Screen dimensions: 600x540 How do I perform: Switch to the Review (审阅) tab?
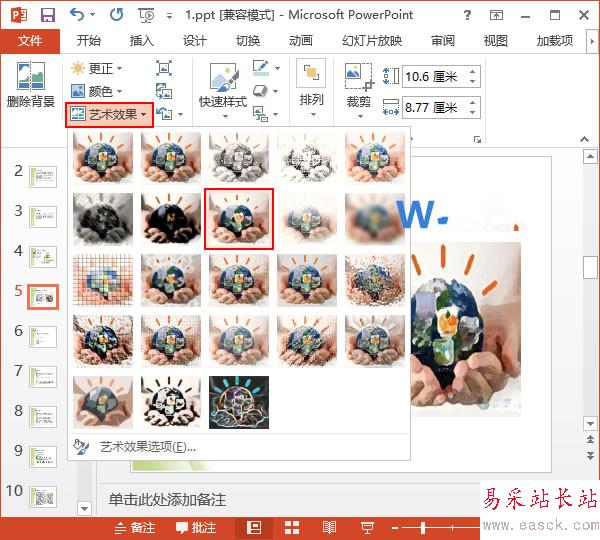pos(443,41)
